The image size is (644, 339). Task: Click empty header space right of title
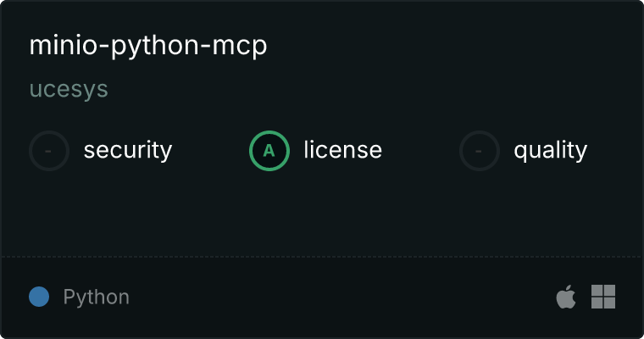click(x=452, y=45)
